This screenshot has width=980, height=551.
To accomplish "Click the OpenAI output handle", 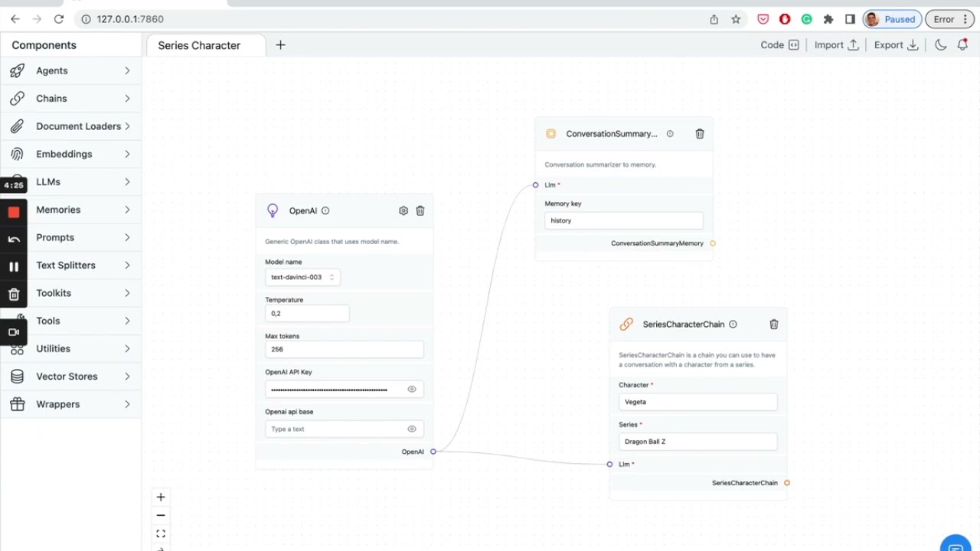I will (x=433, y=452).
